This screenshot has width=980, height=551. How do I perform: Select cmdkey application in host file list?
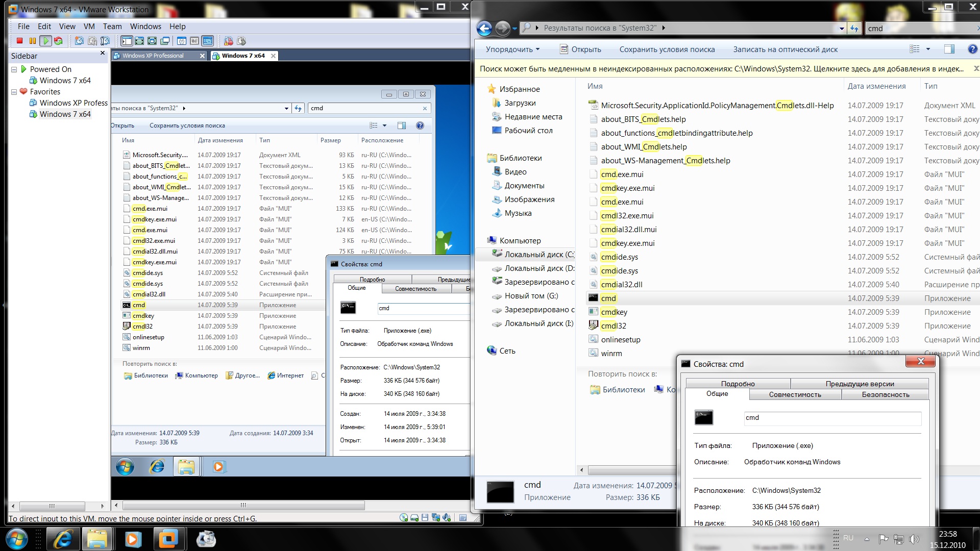tap(614, 312)
